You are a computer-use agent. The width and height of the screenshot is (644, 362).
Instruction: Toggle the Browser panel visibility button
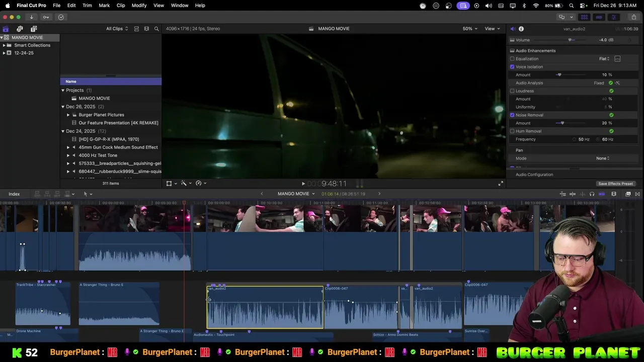[x=584, y=17]
